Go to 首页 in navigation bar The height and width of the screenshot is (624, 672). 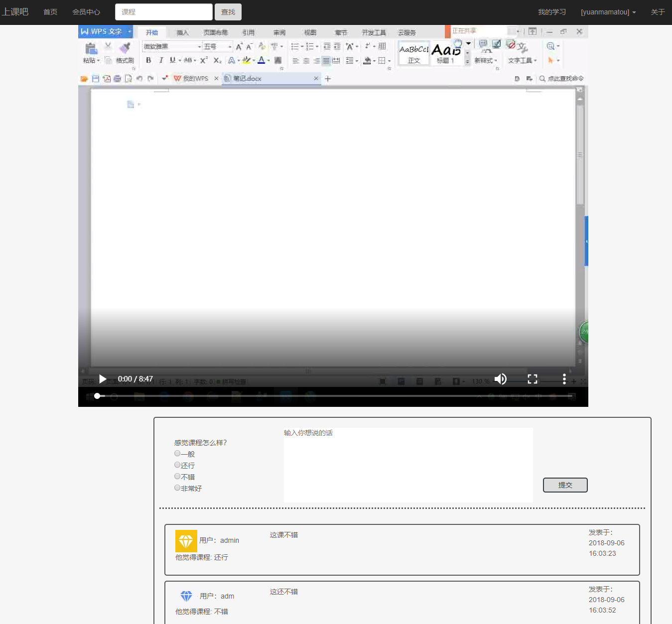click(x=50, y=12)
